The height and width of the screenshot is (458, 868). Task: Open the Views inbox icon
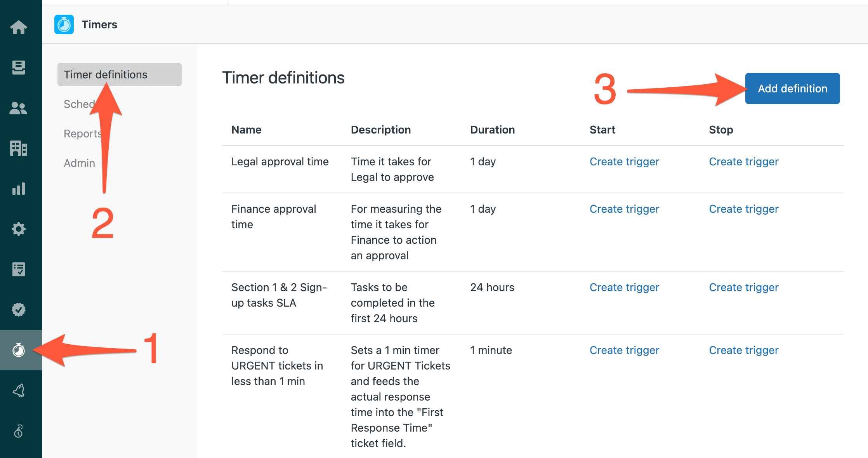(19, 68)
